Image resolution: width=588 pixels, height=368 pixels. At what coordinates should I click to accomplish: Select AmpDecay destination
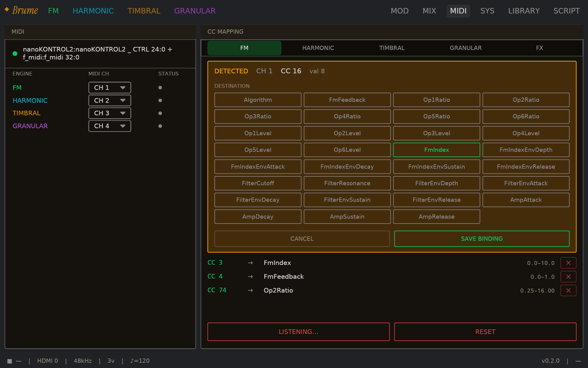[258, 217]
